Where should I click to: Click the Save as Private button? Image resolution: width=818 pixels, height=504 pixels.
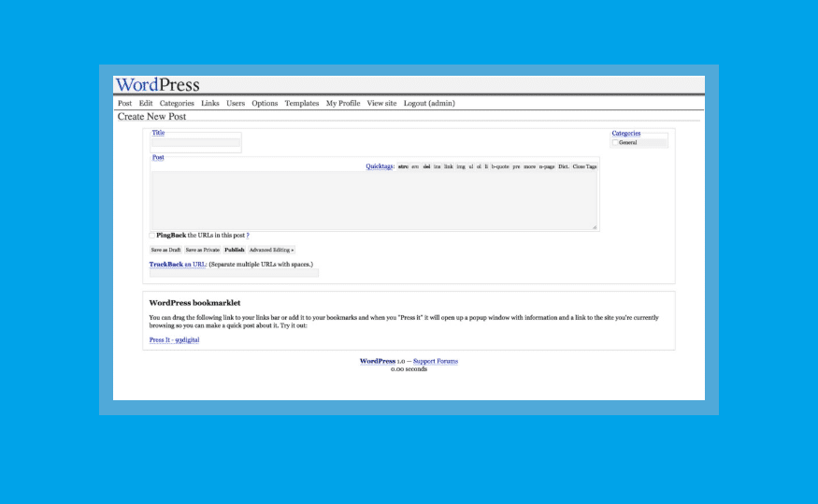coord(203,250)
